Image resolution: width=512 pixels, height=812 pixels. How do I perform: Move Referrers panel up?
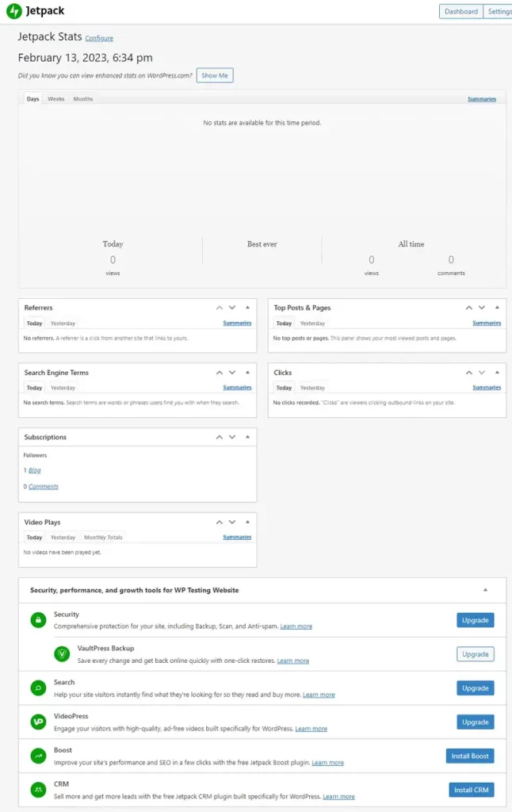point(220,308)
